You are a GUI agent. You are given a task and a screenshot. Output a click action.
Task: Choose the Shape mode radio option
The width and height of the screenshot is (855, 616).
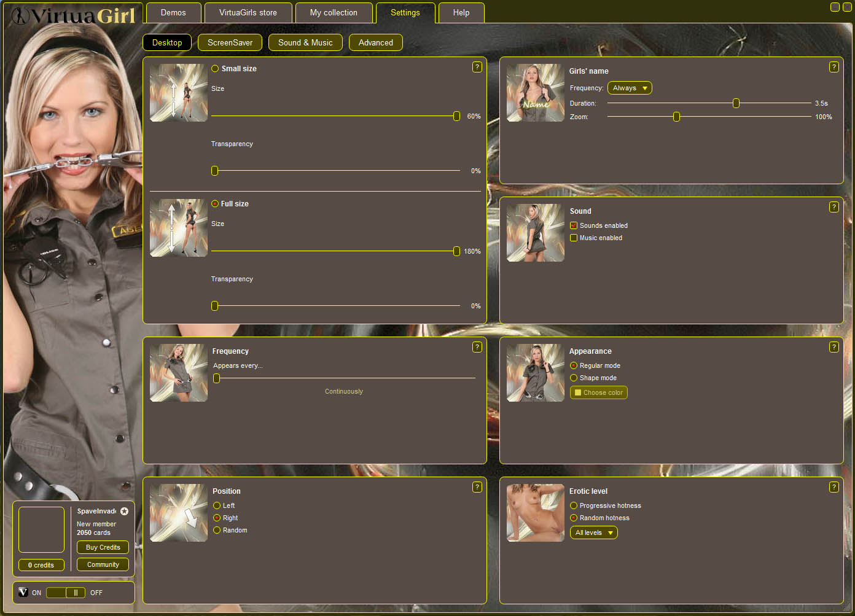coord(574,378)
